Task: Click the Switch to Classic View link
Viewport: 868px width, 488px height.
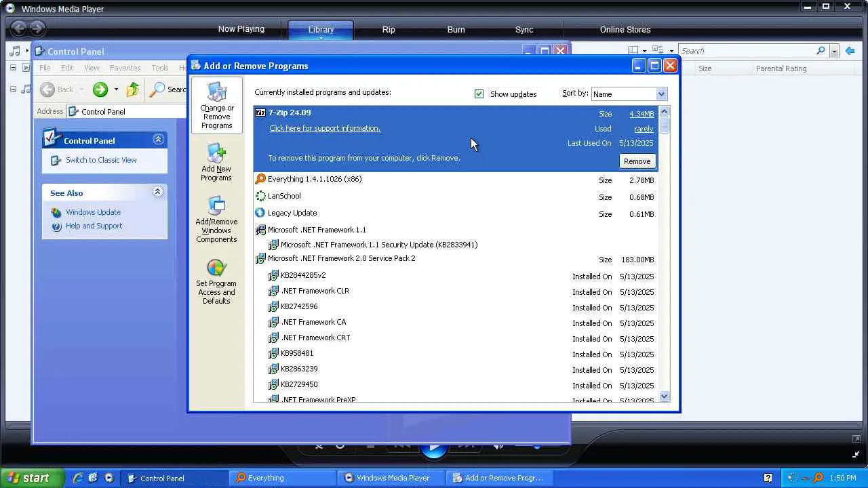Action: click(101, 160)
